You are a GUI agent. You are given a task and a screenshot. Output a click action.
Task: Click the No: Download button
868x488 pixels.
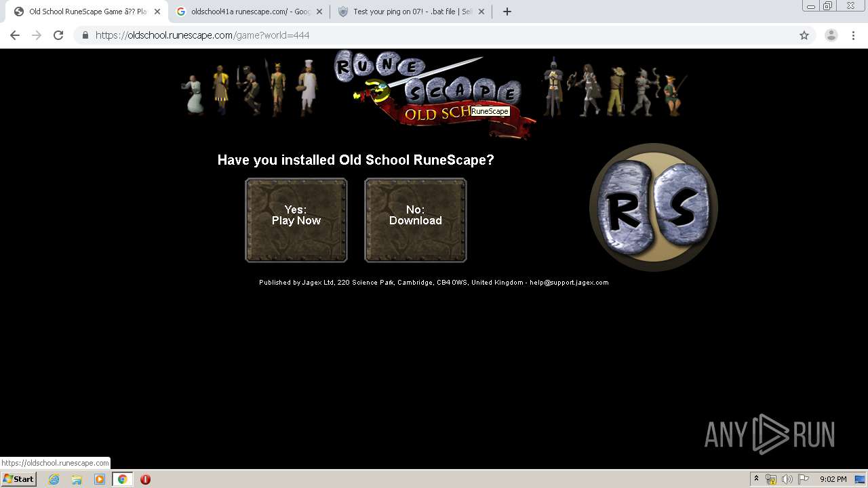416,220
